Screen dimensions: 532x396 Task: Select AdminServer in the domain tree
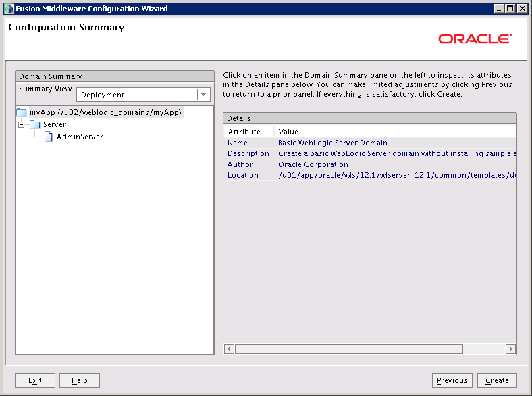coord(80,137)
